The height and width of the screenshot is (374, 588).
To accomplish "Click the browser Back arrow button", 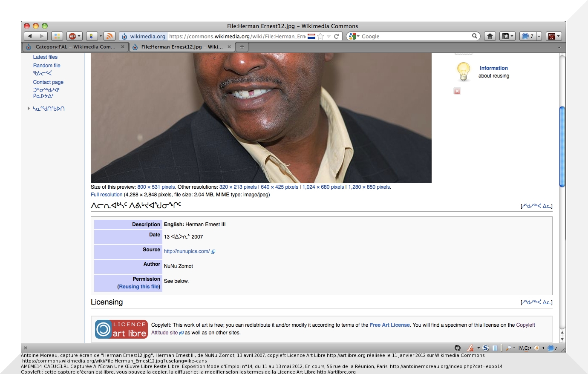I will pos(30,36).
